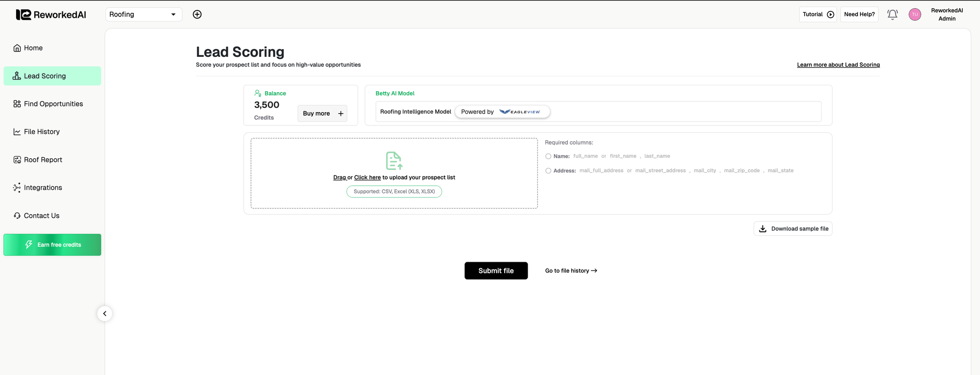Click the lightning icon on Earn free credits
Image resolution: width=980 pixels, height=375 pixels.
(29, 245)
